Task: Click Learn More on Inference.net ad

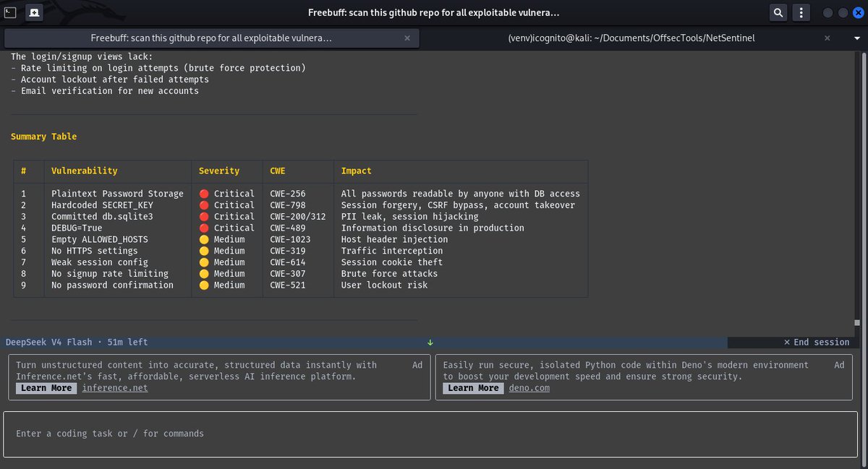Action: click(46, 388)
